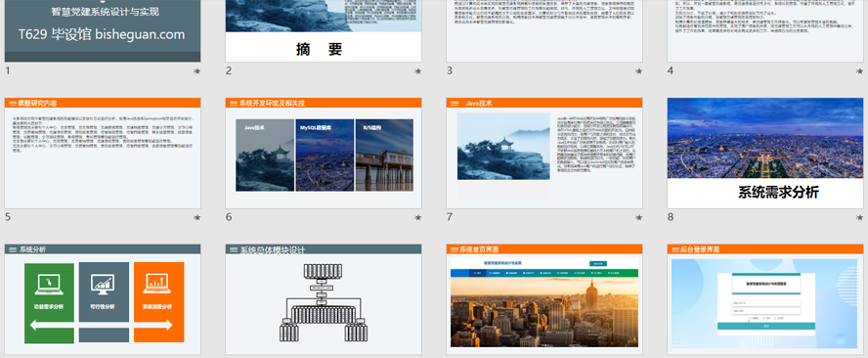The width and height of the screenshot is (868, 358).
Task: Click the star icon beneath slide 3
Action: coord(639,71)
